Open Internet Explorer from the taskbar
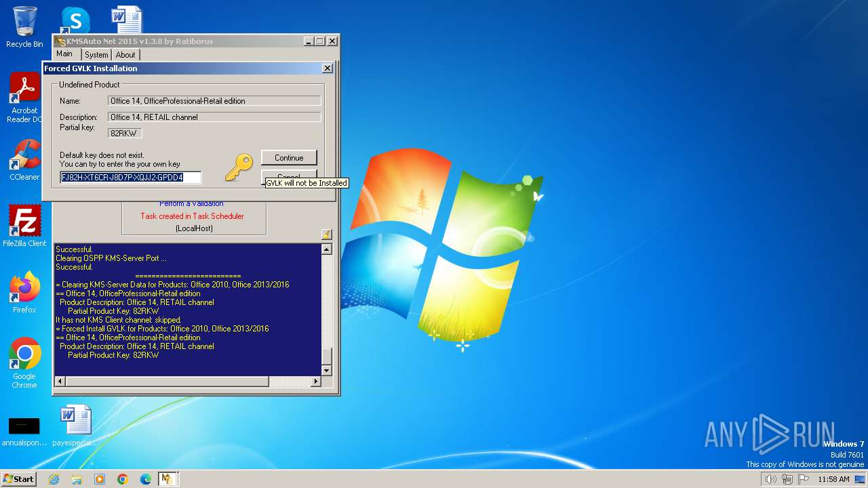Viewport: 868px width, 488px height. click(54, 479)
